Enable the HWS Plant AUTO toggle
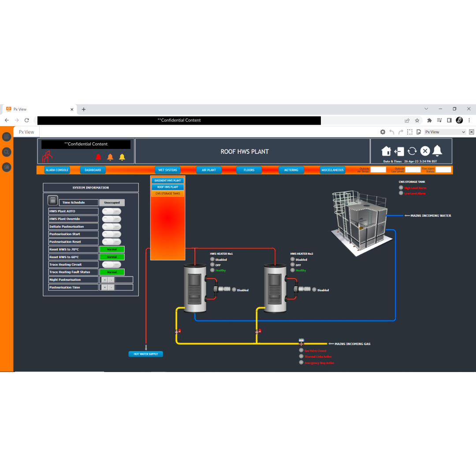Image resolution: width=476 pixels, height=476 pixels. [112, 211]
